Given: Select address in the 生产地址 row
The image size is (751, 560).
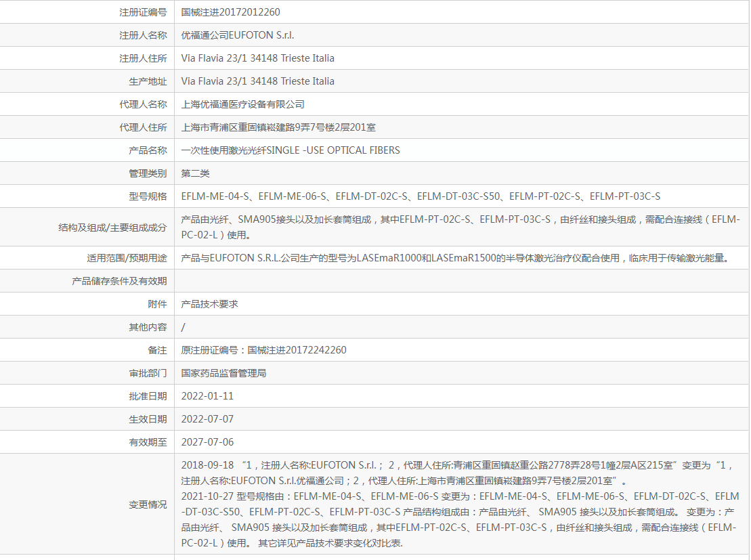Looking at the screenshot, I should (x=258, y=81).
